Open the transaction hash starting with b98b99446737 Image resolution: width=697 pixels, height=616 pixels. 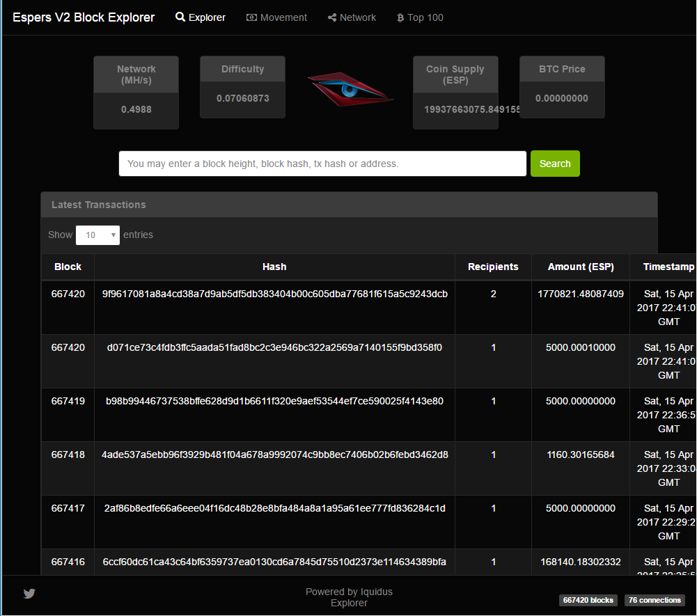pyautogui.click(x=275, y=401)
